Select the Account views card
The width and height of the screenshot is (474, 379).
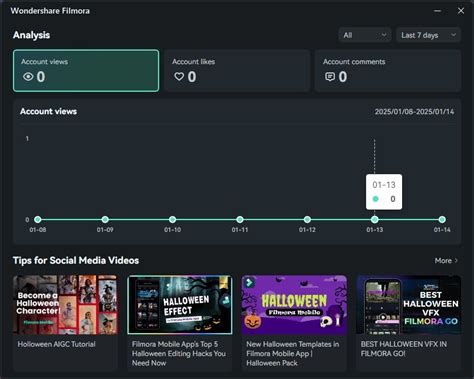[86, 71]
